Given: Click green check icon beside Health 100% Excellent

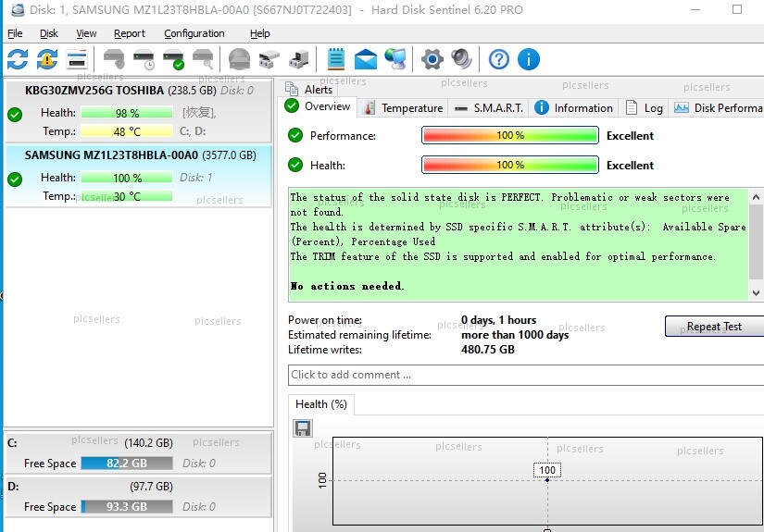Looking at the screenshot, I should [295, 165].
